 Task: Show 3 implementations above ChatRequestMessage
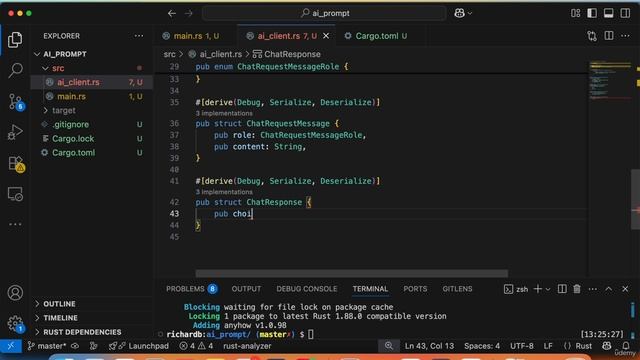224,113
